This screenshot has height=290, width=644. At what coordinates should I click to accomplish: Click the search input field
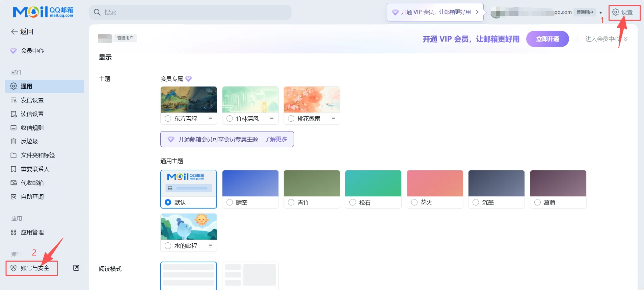click(190, 12)
